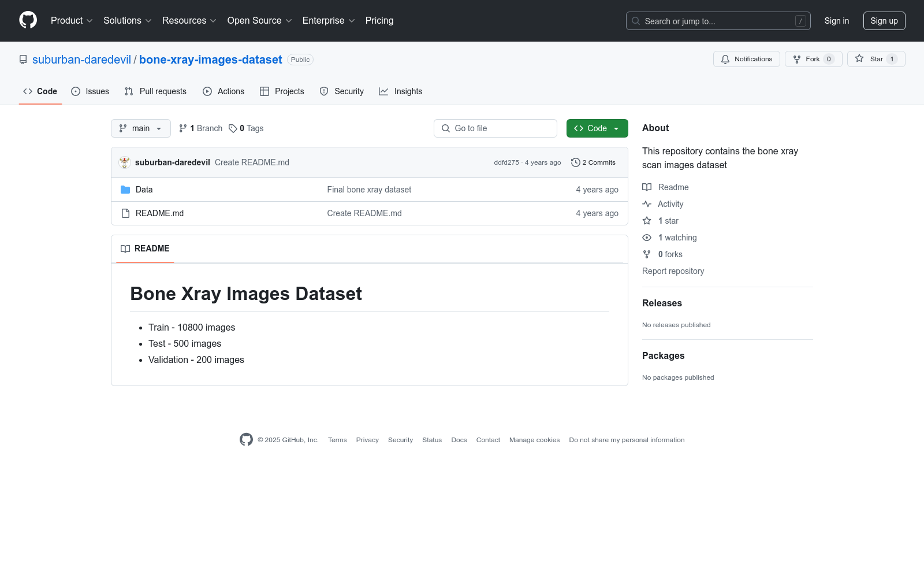
Task: Open the green Code dropdown button
Action: 597,128
